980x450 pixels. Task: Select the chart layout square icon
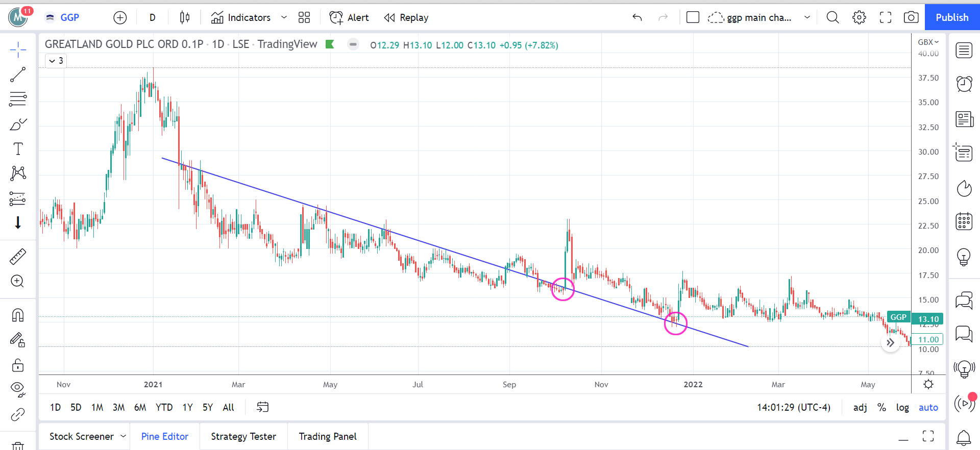click(693, 18)
